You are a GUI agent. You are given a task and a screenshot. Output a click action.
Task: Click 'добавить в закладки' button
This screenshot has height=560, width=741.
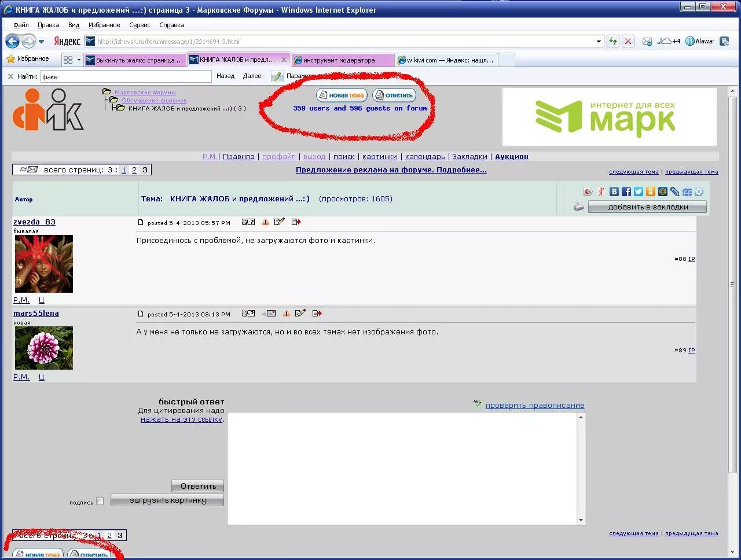pyautogui.click(x=648, y=207)
